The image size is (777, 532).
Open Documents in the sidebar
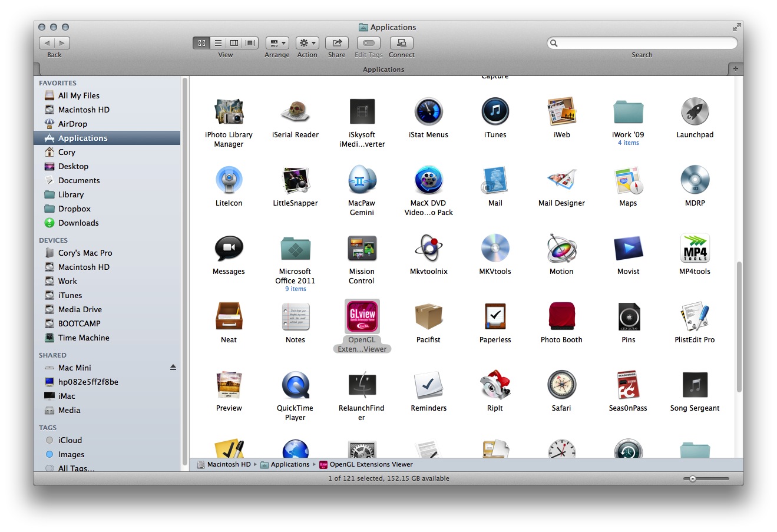[x=79, y=180]
